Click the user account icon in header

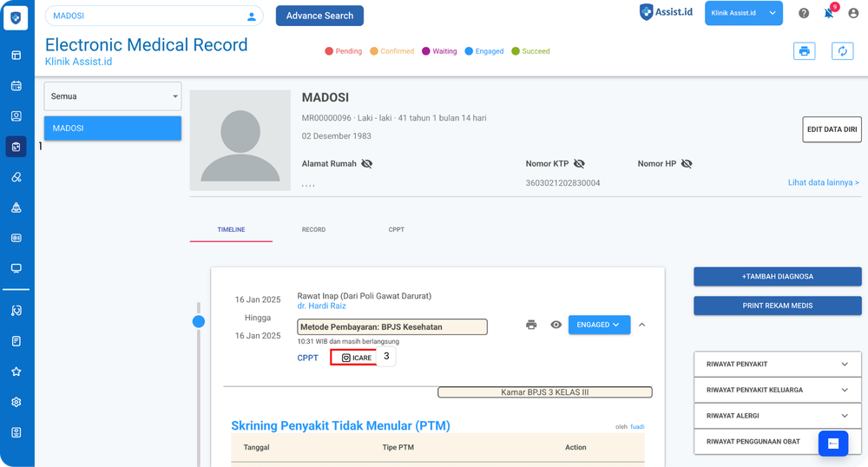[853, 13]
